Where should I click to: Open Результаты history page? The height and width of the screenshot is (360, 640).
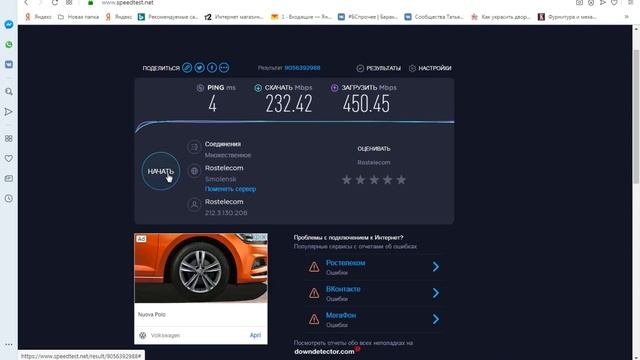379,68
